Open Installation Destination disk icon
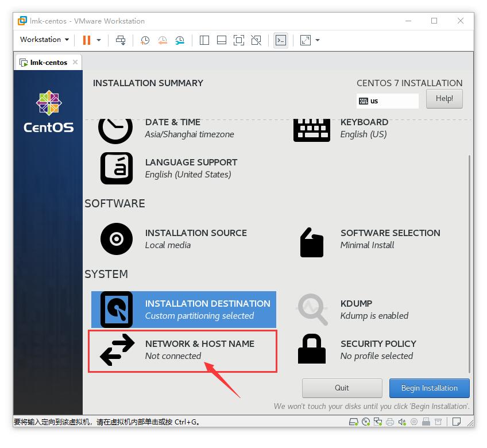 (x=117, y=310)
